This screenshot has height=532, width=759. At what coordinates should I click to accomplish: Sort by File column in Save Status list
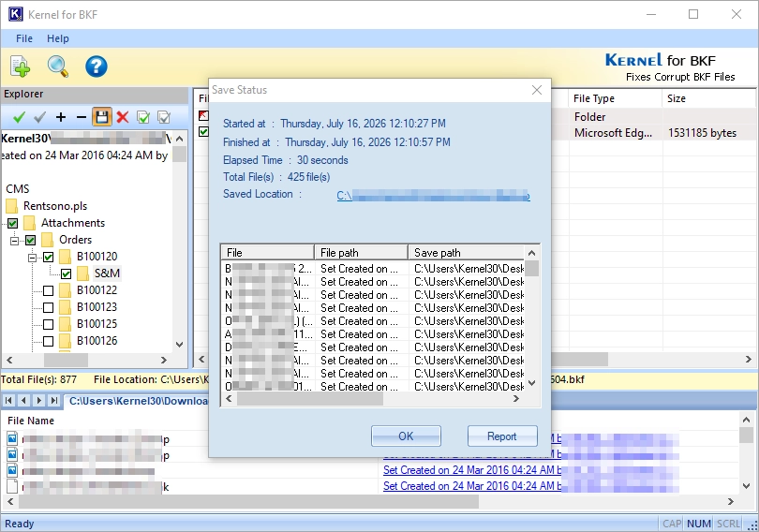click(x=268, y=253)
